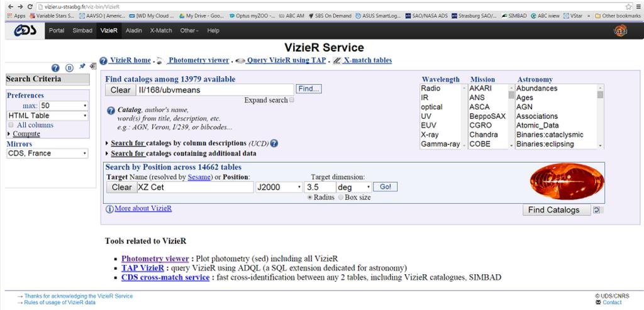Open Other bookmarks folder
The image size is (644, 310).
(x=618, y=16)
